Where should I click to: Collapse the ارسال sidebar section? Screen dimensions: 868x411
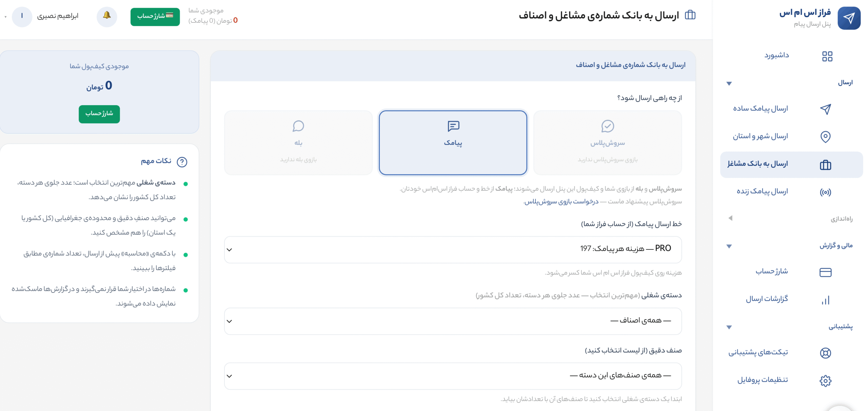(x=729, y=83)
